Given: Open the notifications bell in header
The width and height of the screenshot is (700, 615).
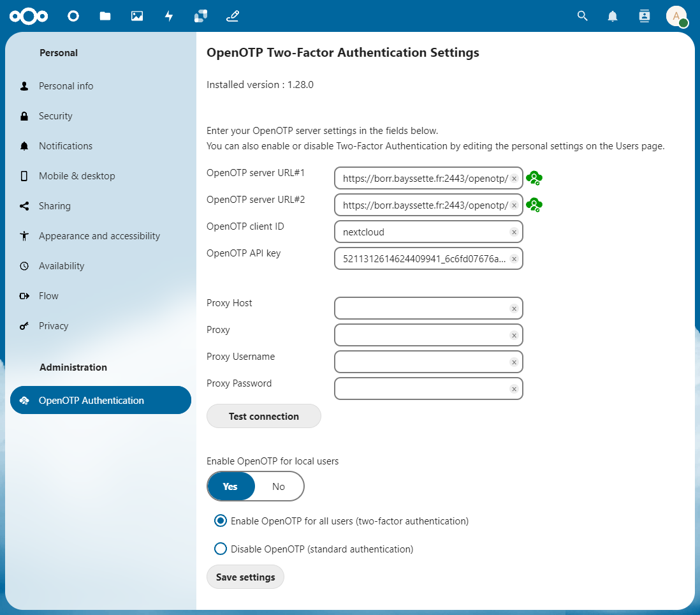Looking at the screenshot, I should pyautogui.click(x=613, y=17).
